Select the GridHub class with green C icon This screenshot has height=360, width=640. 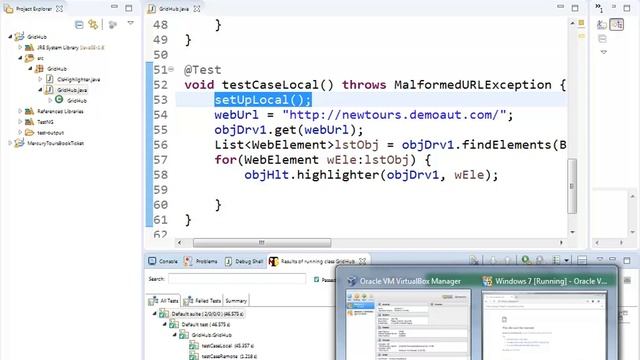click(x=77, y=100)
